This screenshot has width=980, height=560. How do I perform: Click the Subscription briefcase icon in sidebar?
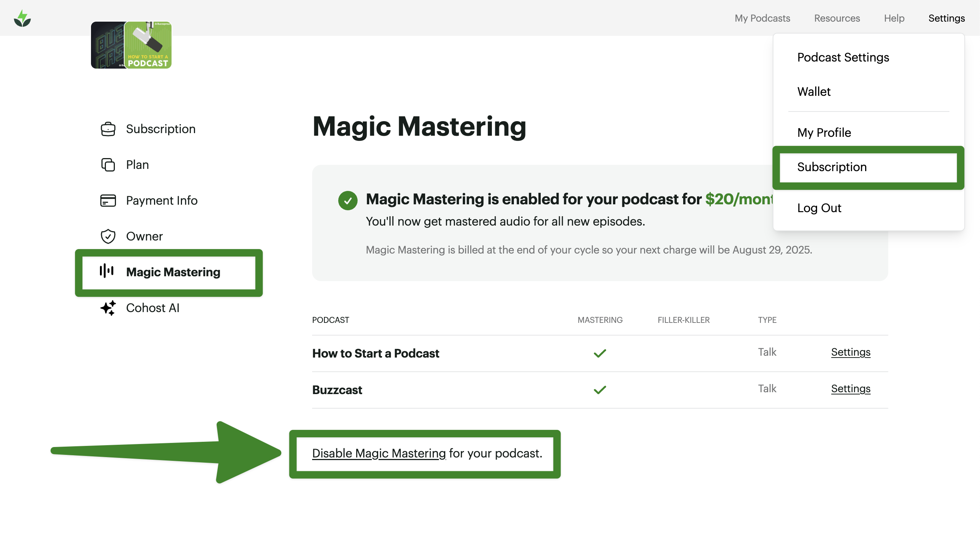pyautogui.click(x=108, y=129)
